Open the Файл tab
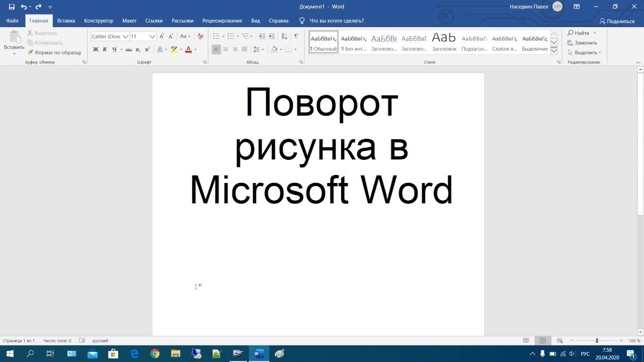Viewport: 644px width, 362px height. tap(12, 21)
